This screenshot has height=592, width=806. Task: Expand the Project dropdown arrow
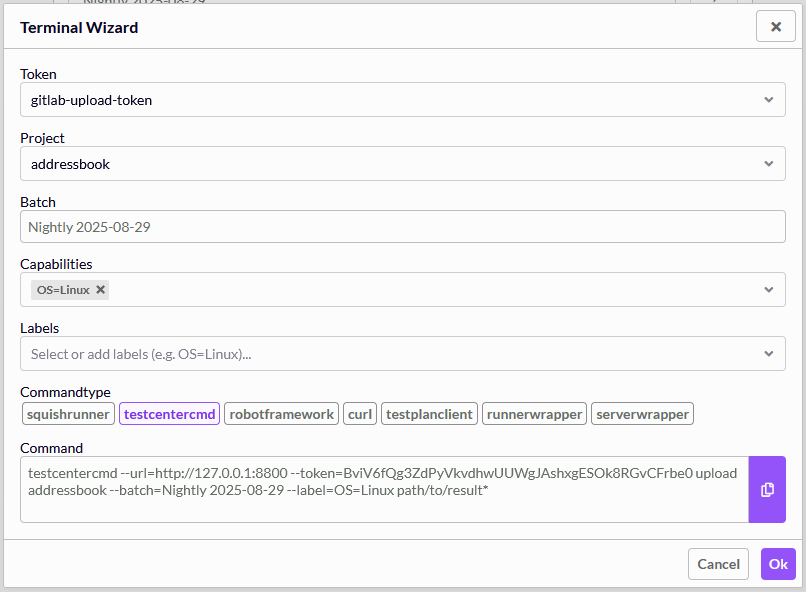point(768,164)
